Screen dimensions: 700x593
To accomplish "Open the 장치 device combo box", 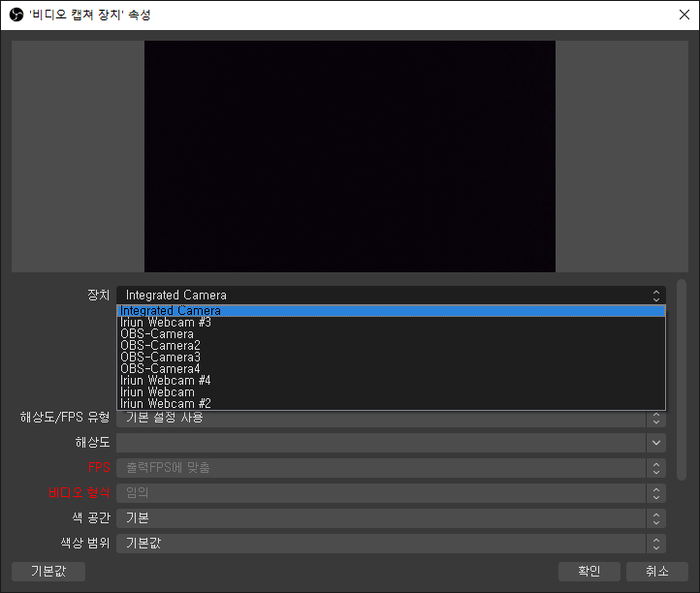I will pos(391,296).
